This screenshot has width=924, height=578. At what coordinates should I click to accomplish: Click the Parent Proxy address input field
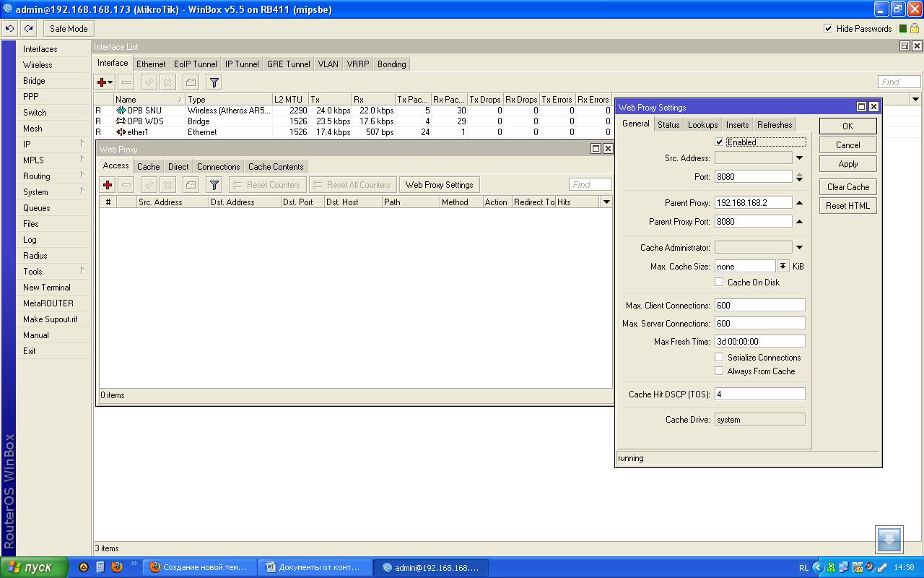(753, 203)
